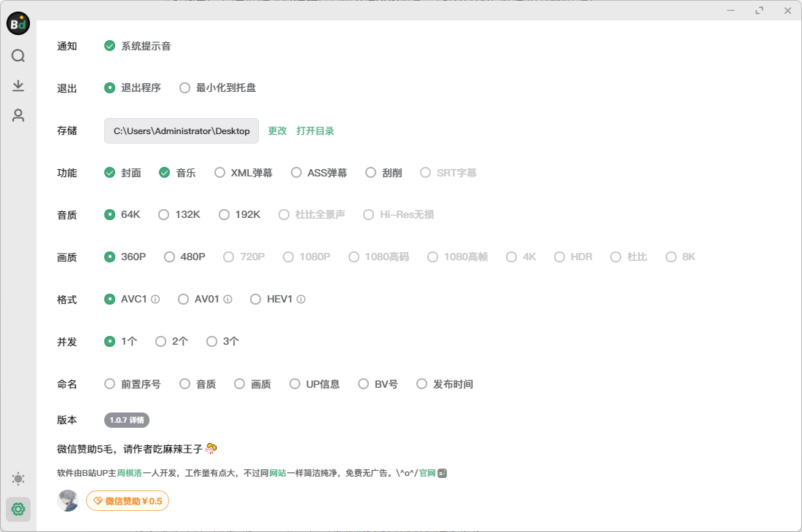Click 更改 to change storage path
This screenshot has height=532, width=802.
tap(277, 131)
